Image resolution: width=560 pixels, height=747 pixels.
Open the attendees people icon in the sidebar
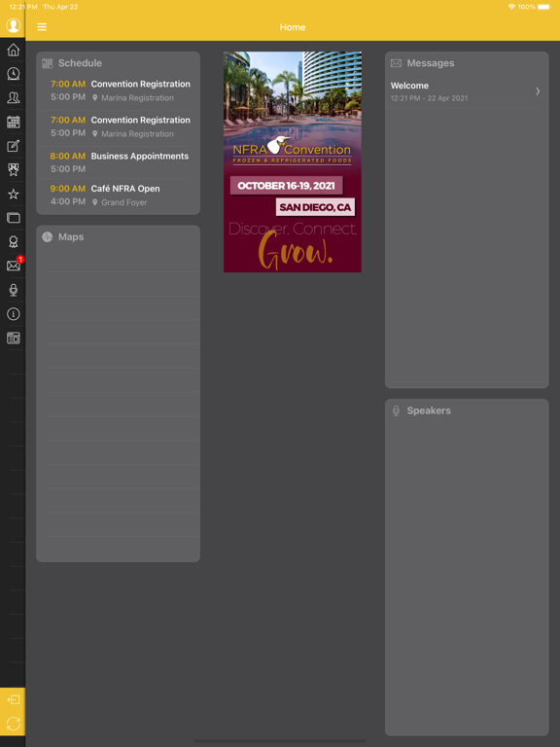tap(14, 97)
